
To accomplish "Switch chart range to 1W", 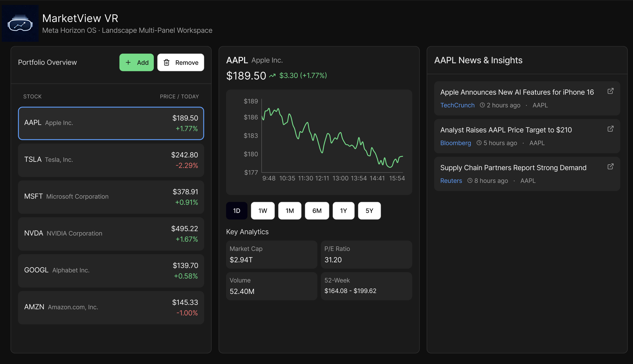I will (x=263, y=211).
